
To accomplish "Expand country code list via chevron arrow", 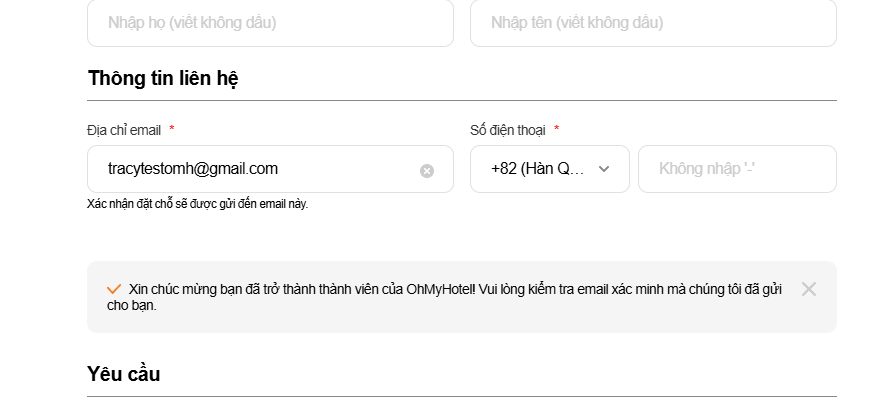I will click(x=604, y=169).
